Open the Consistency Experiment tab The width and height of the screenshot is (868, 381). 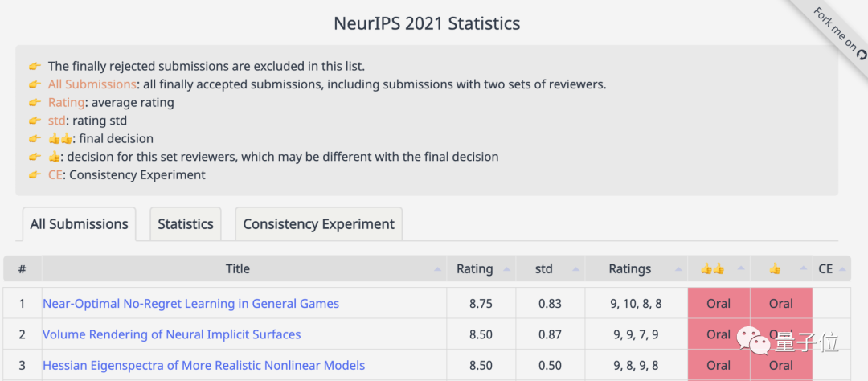click(318, 224)
